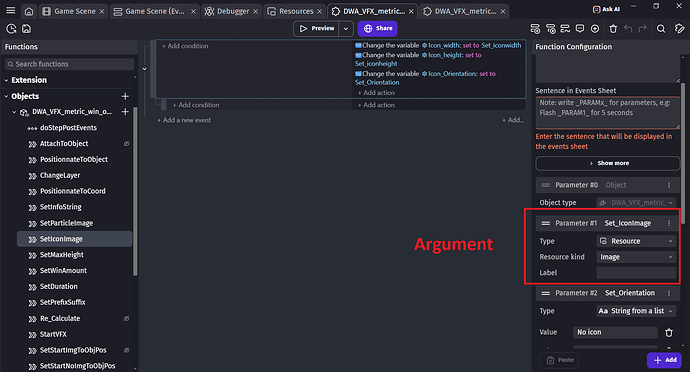
Task: Open Parameter #1 three-dot menu
Action: 669,223
